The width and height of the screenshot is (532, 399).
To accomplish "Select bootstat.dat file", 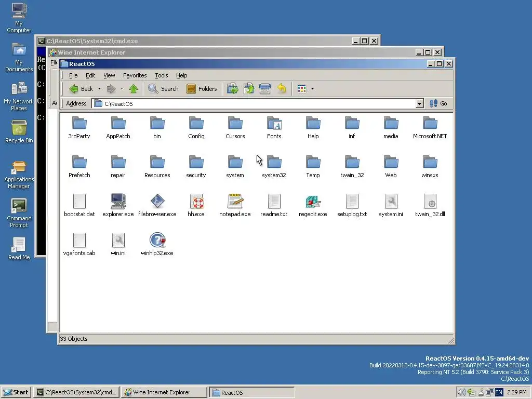I will pyautogui.click(x=79, y=205).
